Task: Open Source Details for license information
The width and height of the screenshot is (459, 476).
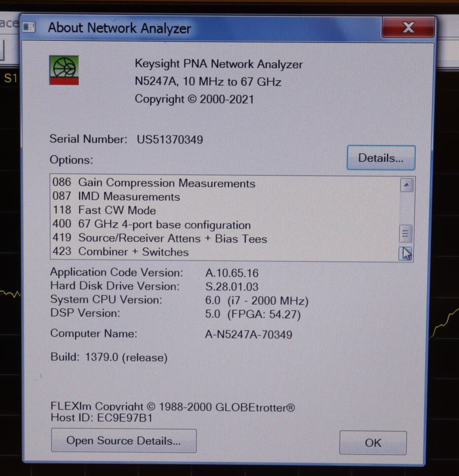Action: tap(123, 440)
